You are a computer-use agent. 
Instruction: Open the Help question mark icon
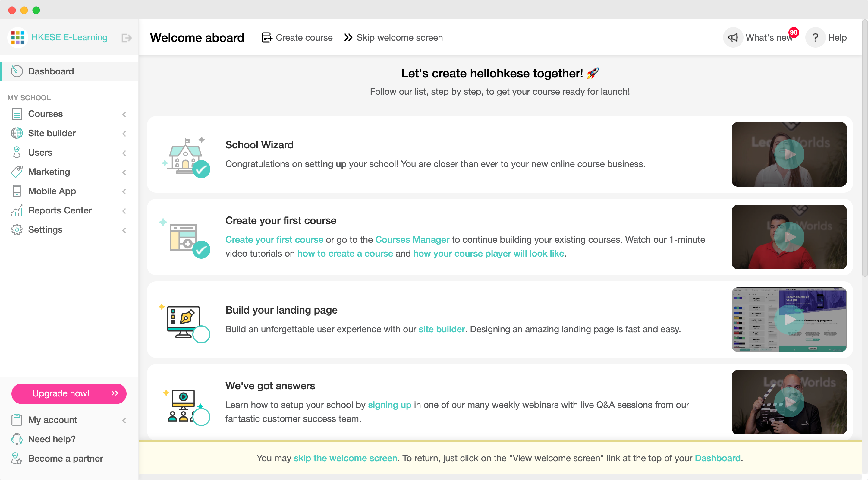coord(815,38)
